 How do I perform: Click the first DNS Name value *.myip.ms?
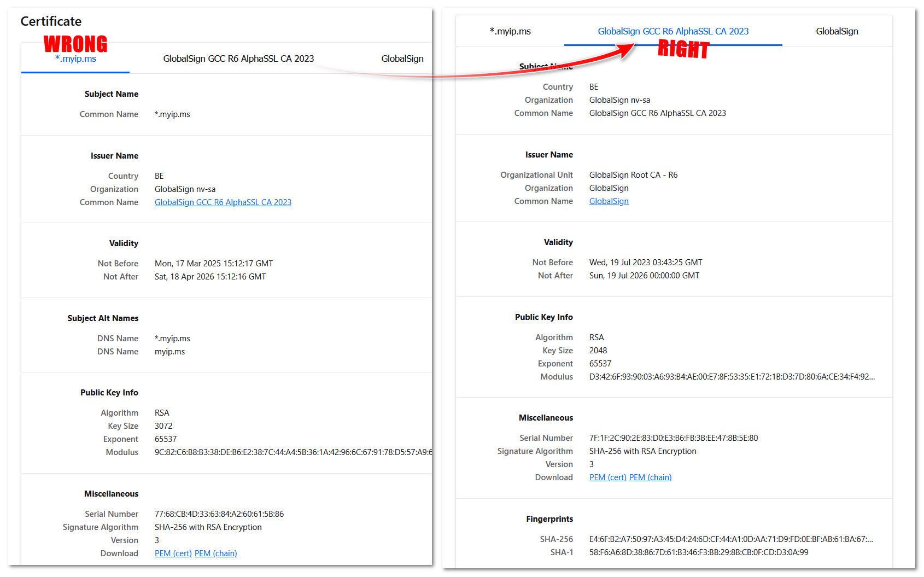[173, 339]
